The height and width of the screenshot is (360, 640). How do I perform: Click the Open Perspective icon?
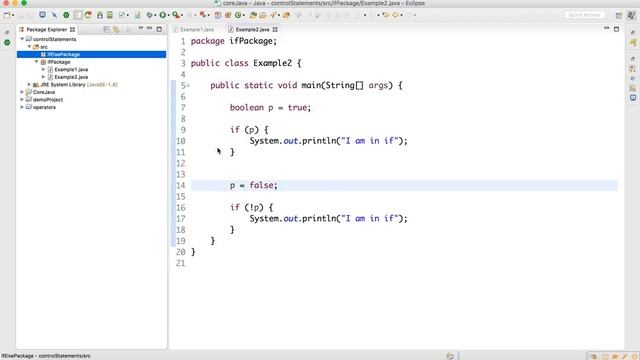[619, 15]
